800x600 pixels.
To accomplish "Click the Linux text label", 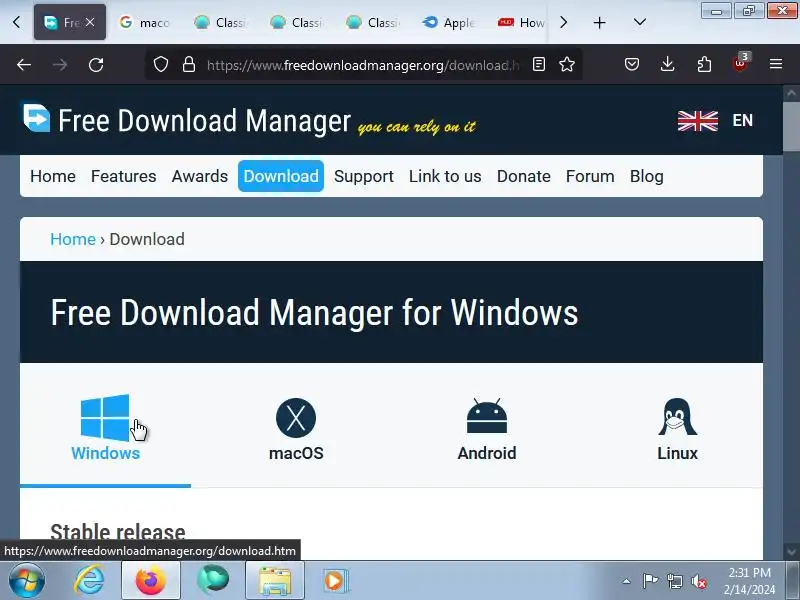I will click(678, 453).
